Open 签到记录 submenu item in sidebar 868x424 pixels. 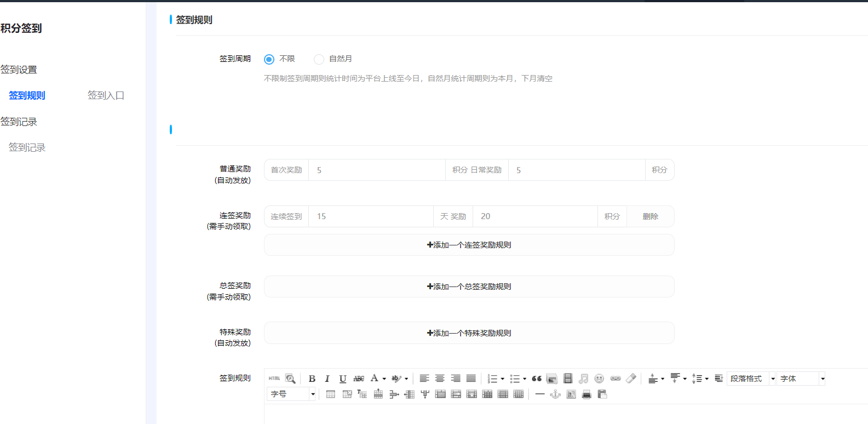click(x=27, y=147)
